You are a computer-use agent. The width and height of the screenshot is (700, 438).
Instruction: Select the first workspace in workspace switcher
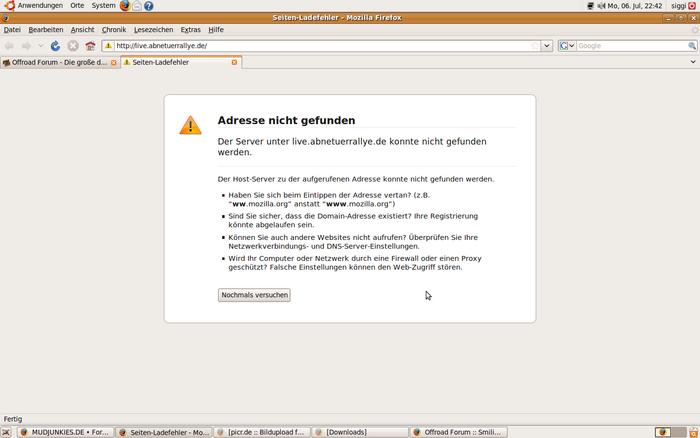(x=662, y=432)
